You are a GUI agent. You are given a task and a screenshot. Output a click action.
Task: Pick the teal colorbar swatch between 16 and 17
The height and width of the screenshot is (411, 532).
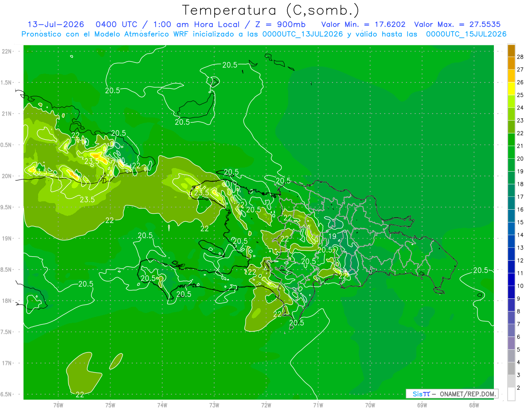pos(511,203)
